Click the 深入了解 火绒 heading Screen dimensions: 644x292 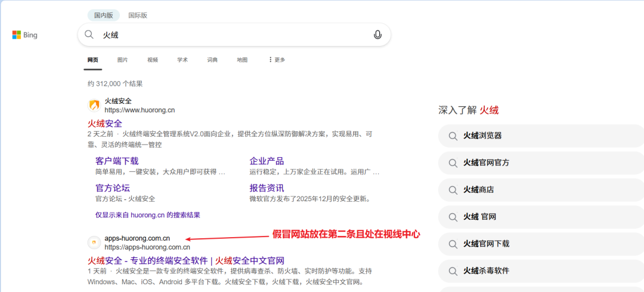(468, 110)
